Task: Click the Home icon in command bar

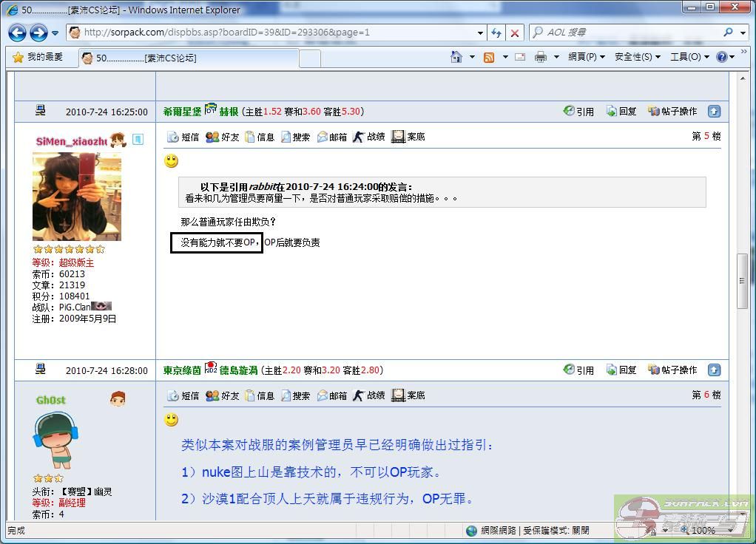Action: [456, 57]
